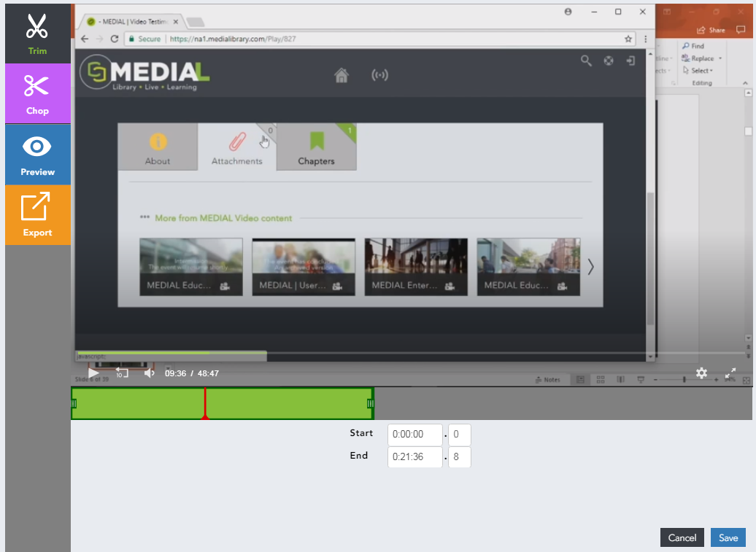The image size is (756, 552).
Task: Close the MEDIAL Video browser tab
Action: (175, 22)
